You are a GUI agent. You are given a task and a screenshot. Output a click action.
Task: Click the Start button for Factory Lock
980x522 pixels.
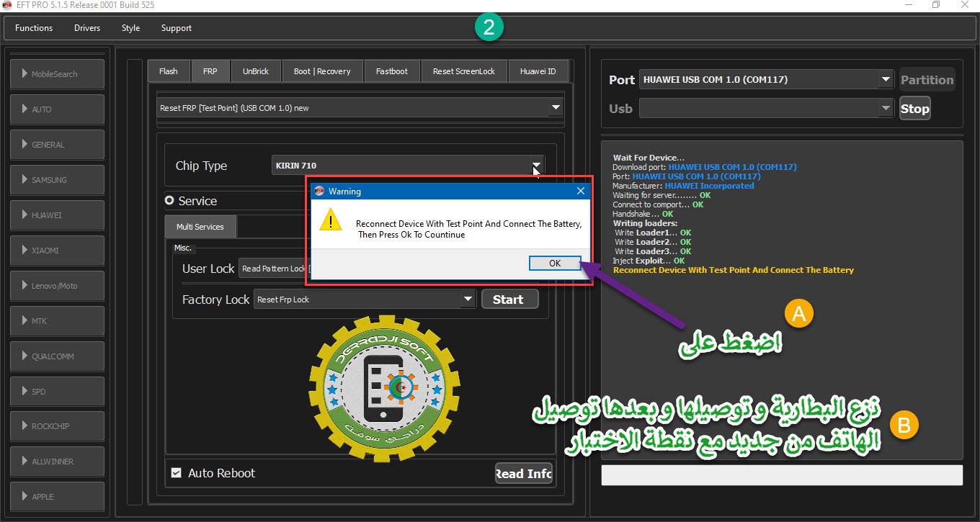coord(509,300)
